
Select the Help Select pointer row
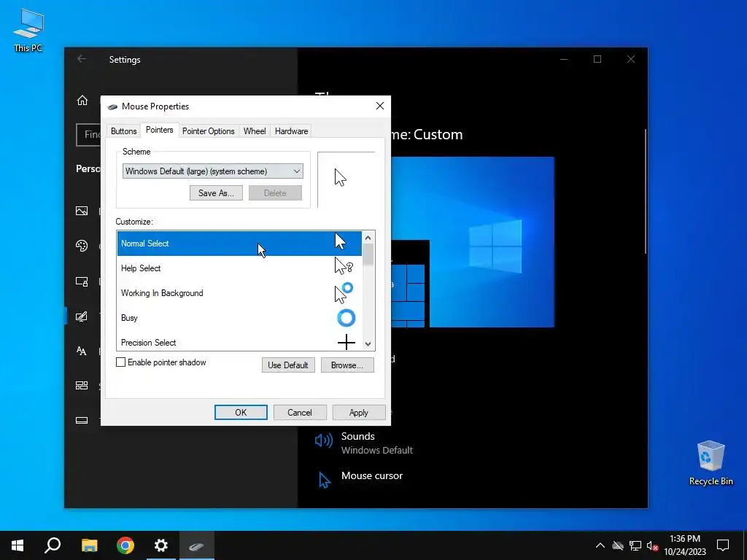(239, 268)
